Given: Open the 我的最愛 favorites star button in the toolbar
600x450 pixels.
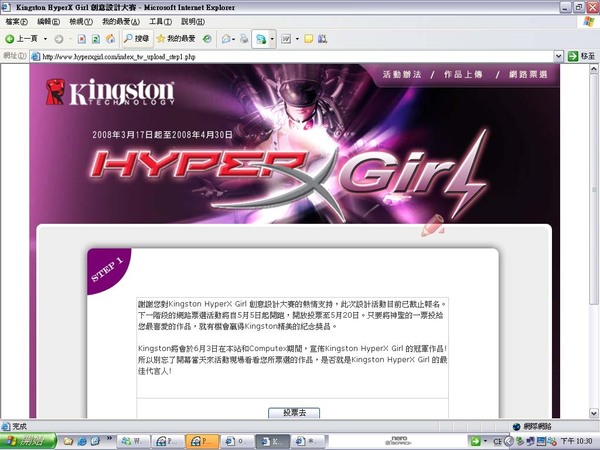Looking at the screenshot, I should click(176, 39).
